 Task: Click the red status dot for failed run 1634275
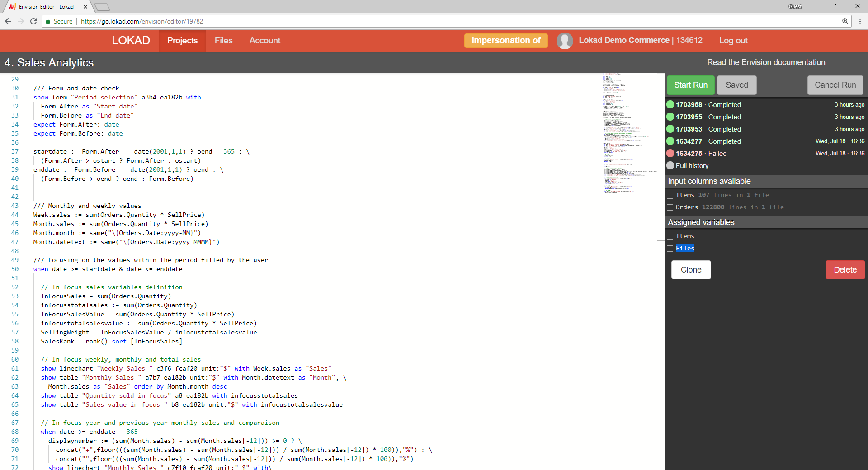click(x=670, y=153)
